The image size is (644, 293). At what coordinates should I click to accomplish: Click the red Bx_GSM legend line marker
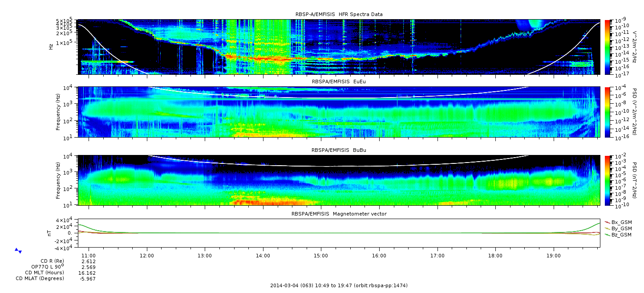pyautogui.click(x=607, y=222)
